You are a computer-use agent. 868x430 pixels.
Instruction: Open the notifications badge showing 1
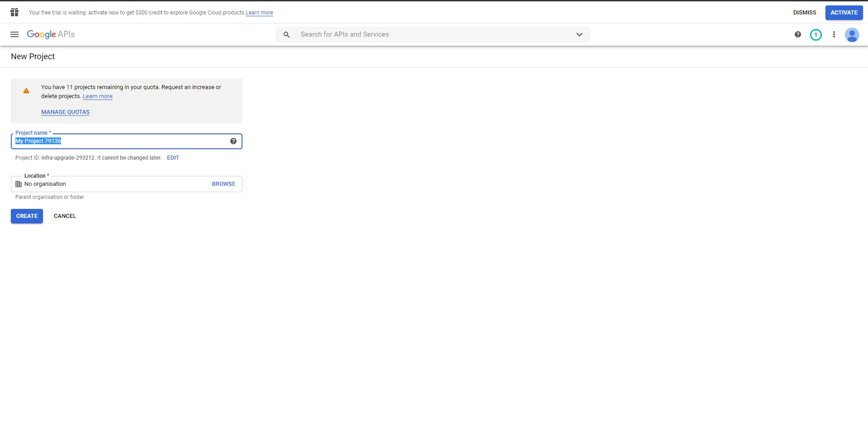pos(816,34)
